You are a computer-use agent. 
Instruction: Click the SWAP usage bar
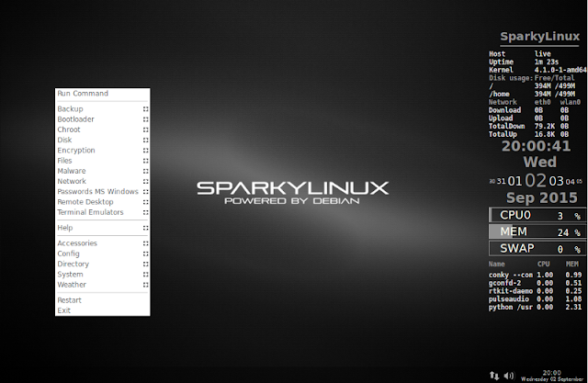(537, 249)
